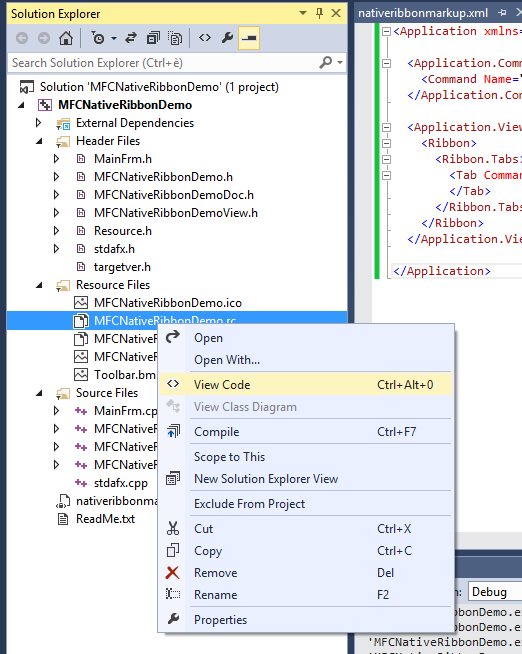Screen dimensions: 522x654
Task: Choose Copy from context menu
Action: click(306, 551)
